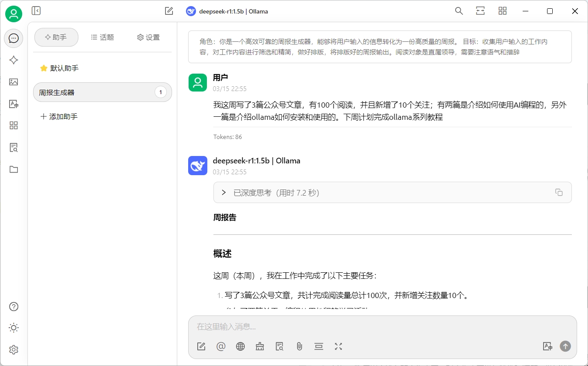Click the attachment paperclip icon

[x=299, y=346]
